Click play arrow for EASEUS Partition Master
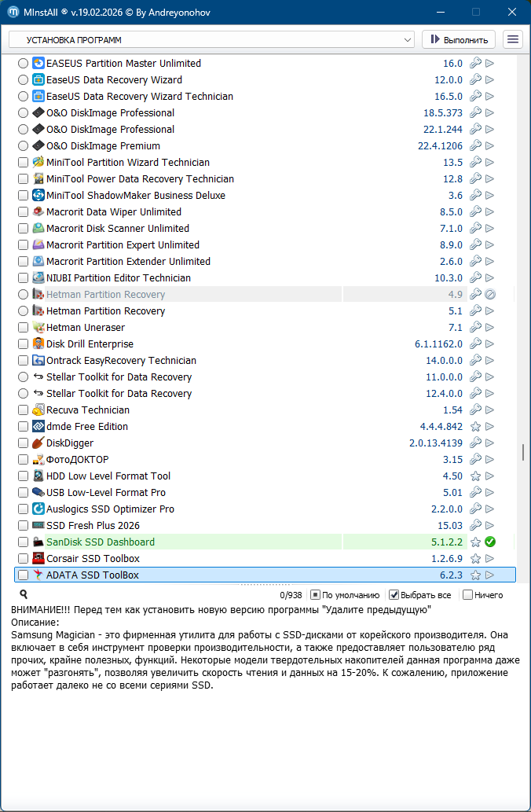531x812 pixels. 490,64
